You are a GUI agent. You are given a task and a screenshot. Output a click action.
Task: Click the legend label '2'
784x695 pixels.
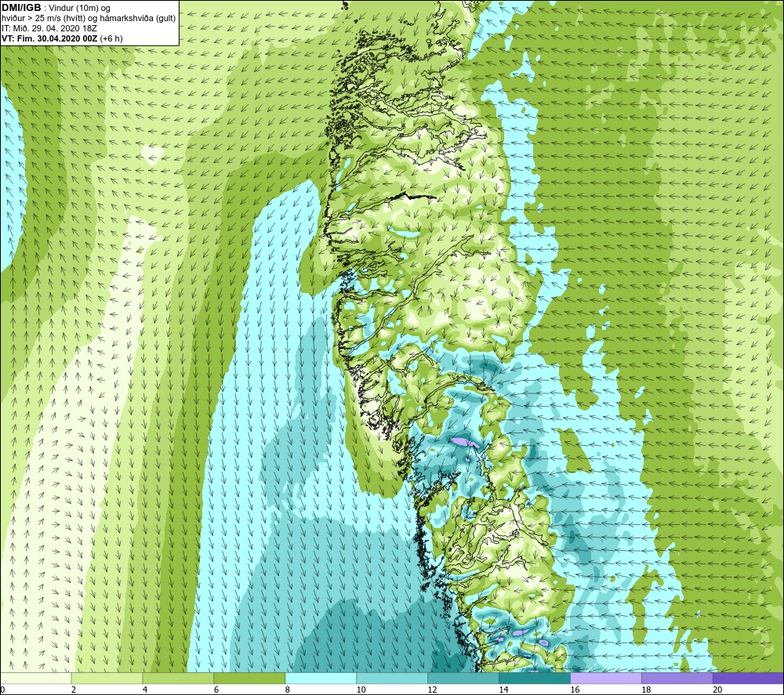click(74, 690)
